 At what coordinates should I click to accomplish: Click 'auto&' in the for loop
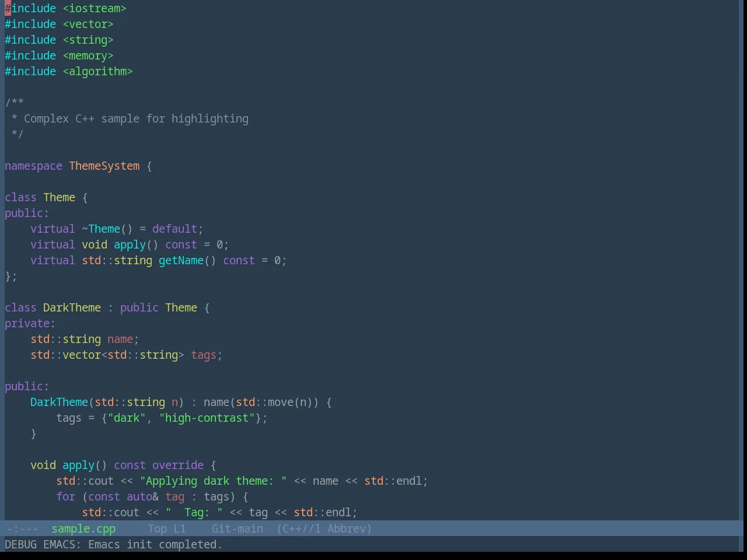click(x=142, y=497)
